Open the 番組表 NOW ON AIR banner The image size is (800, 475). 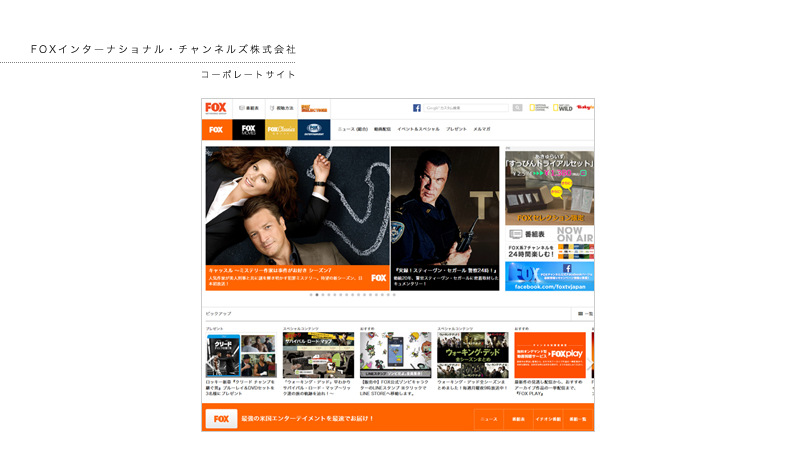coord(549,234)
